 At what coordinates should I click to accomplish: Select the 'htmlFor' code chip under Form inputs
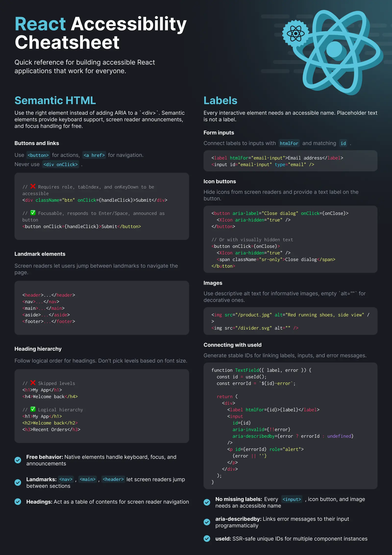[289, 143]
